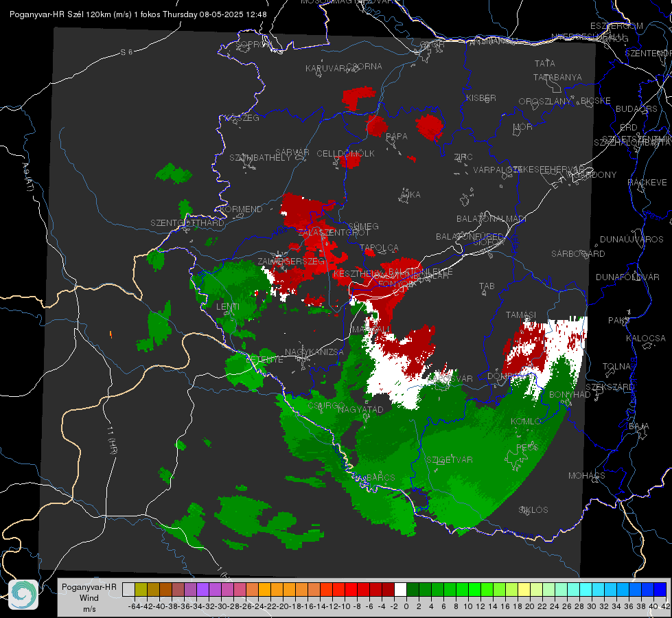Select the KAPUVAR label
This screenshot has width=672, height=618.
(x=326, y=69)
